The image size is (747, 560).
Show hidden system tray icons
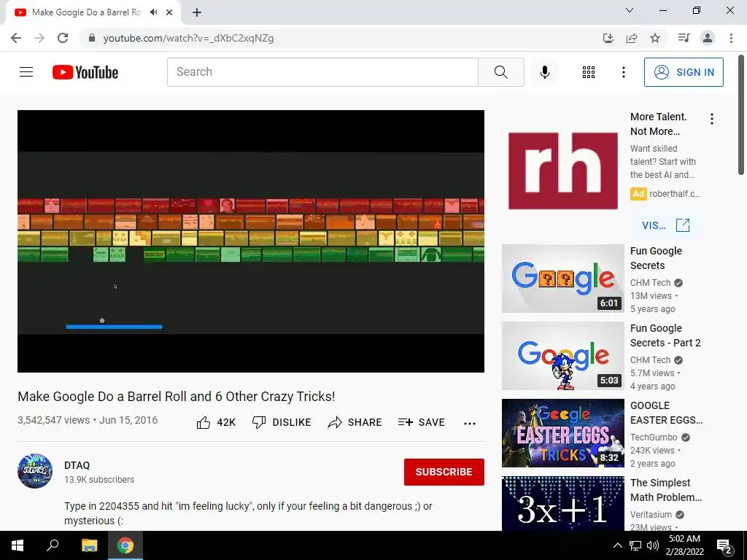coord(617,545)
